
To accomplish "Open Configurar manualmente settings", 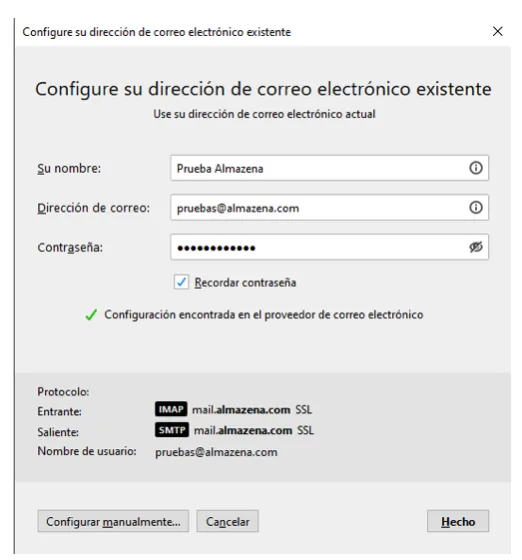I will click(x=113, y=521).
